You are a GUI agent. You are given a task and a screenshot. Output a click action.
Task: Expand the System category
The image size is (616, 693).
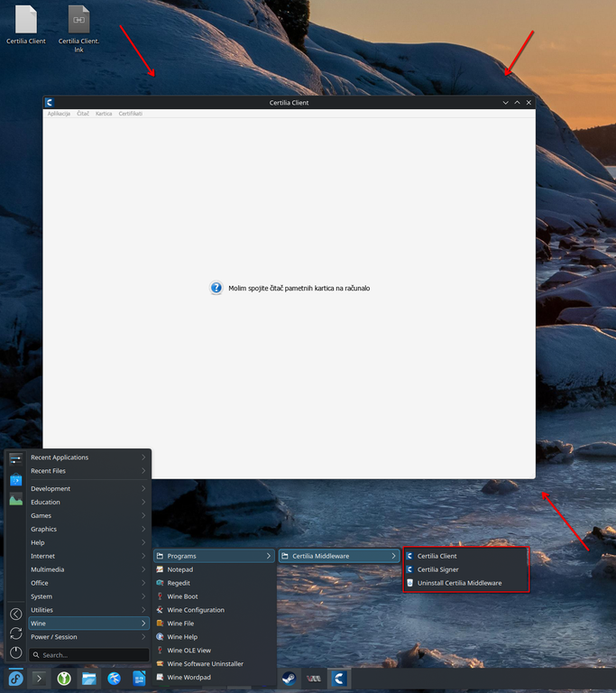tap(88, 596)
